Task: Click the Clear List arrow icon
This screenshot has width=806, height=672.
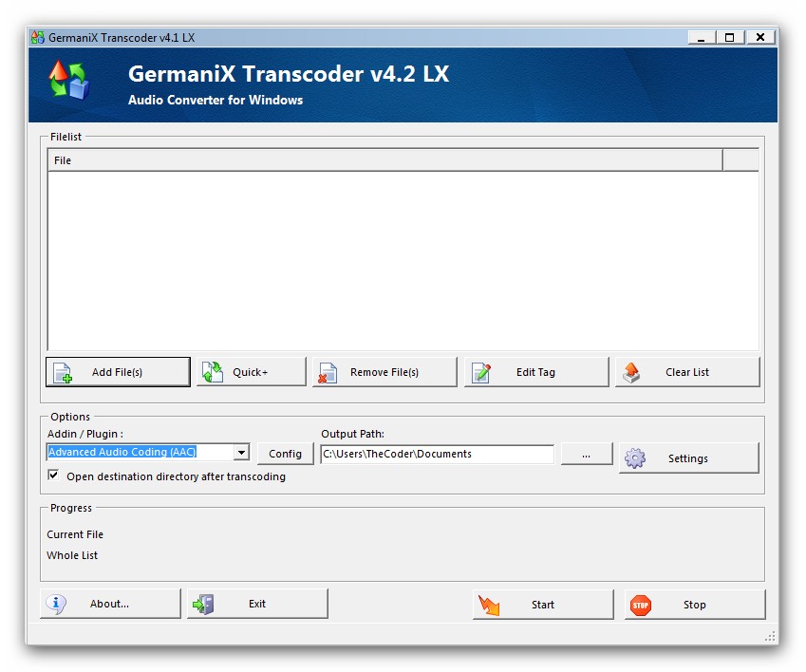Action: (x=631, y=372)
